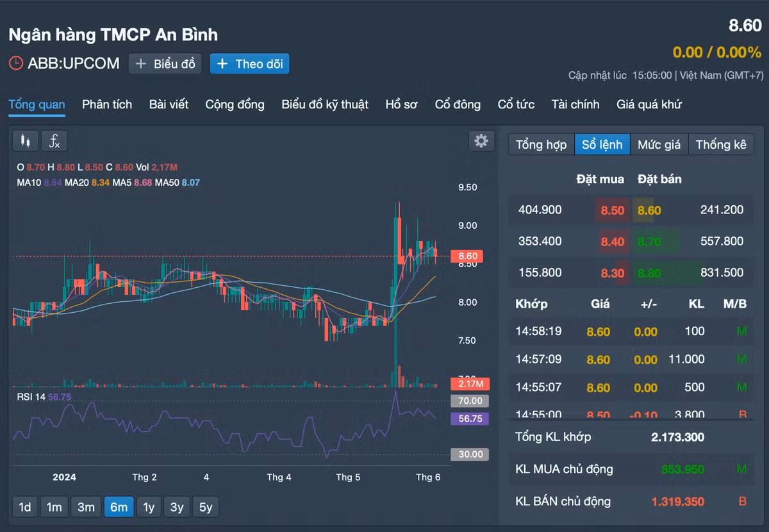Viewport: 769px width, 532px height.
Task: Switch to the Tổng quan tab
Action: (37, 104)
